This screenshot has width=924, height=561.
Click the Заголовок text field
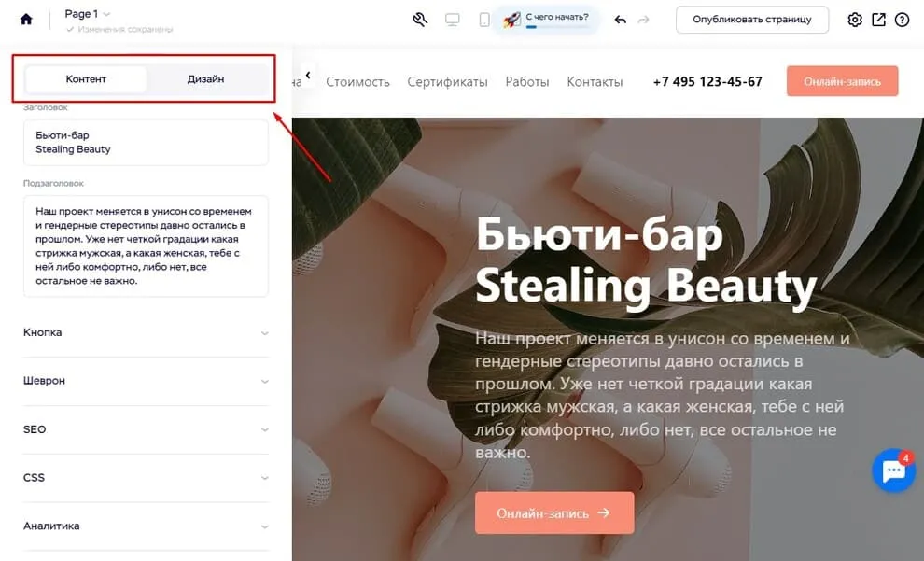coord(145,143)
